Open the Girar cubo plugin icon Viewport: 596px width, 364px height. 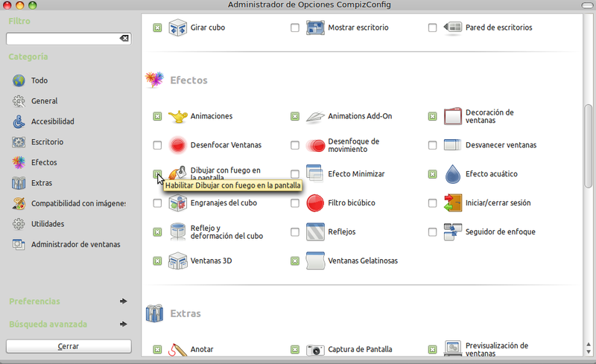coord(177,28)
